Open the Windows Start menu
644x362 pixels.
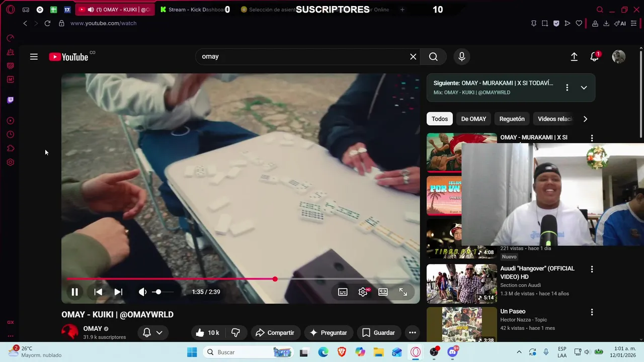point(192,352)
